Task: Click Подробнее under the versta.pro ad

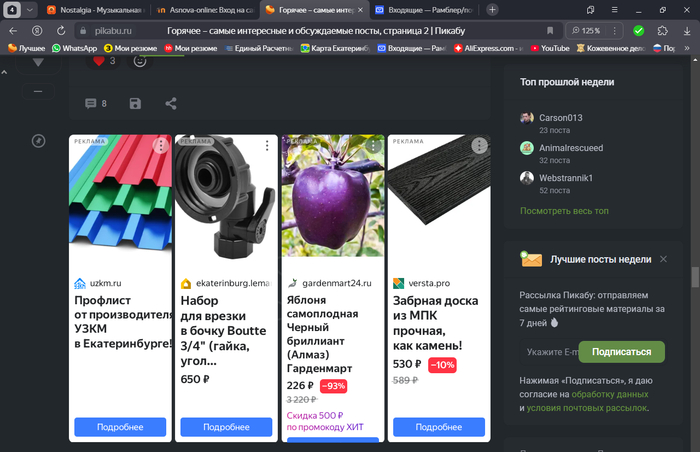Action: (439, 427)
